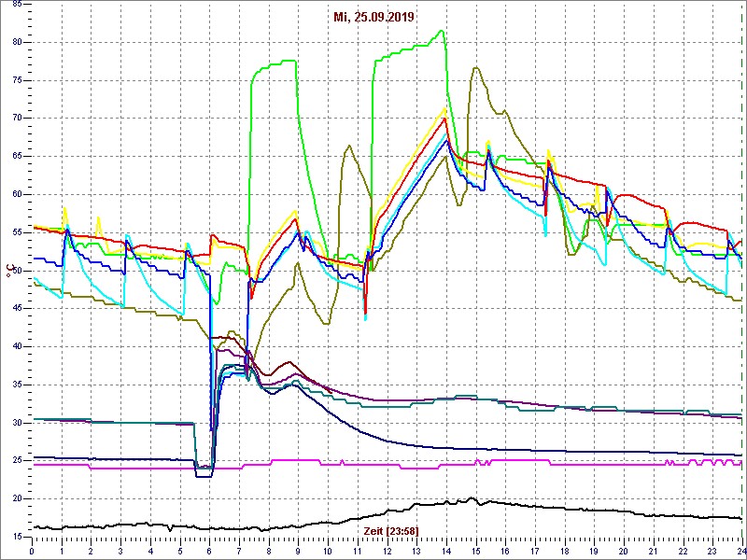Select the 65 temperature axis label
The width and height of the screenshot is (747, 560).
click(17, 157)
